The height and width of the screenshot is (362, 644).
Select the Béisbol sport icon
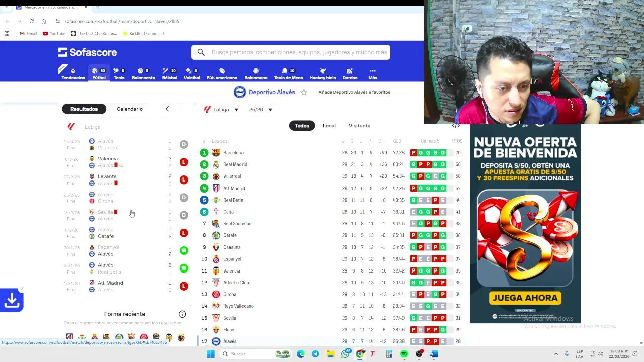(169, 73)
